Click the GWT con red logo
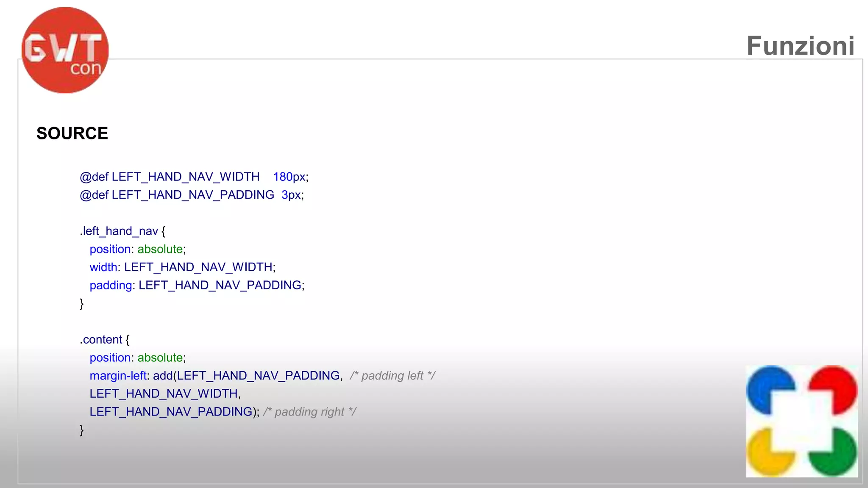Screen dimensions: 868x488 65,50
